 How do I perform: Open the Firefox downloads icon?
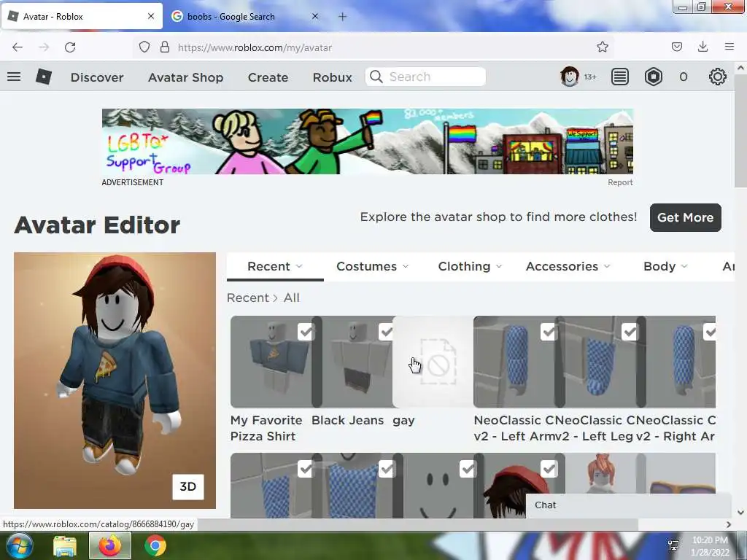[703, 47]
